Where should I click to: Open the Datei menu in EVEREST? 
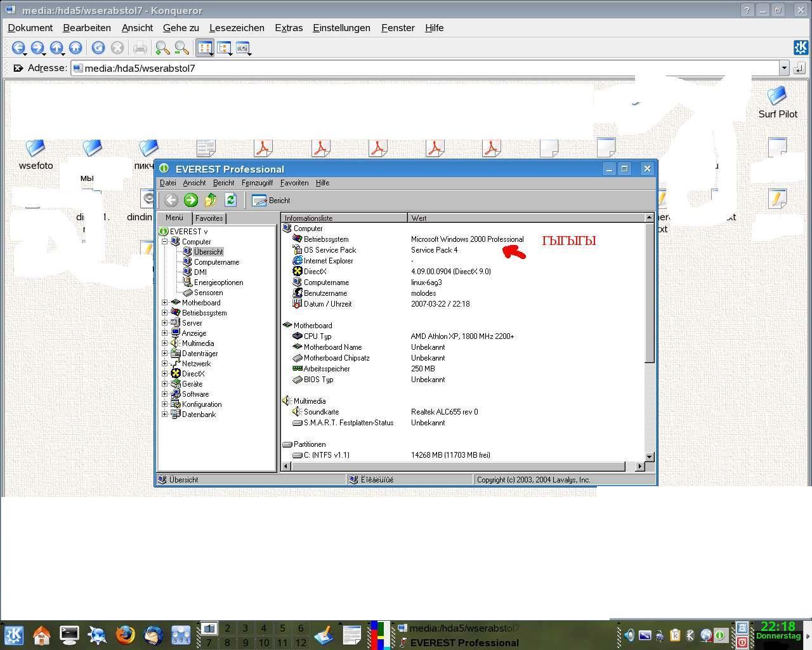pyautogui.click(x=168, y=183)
